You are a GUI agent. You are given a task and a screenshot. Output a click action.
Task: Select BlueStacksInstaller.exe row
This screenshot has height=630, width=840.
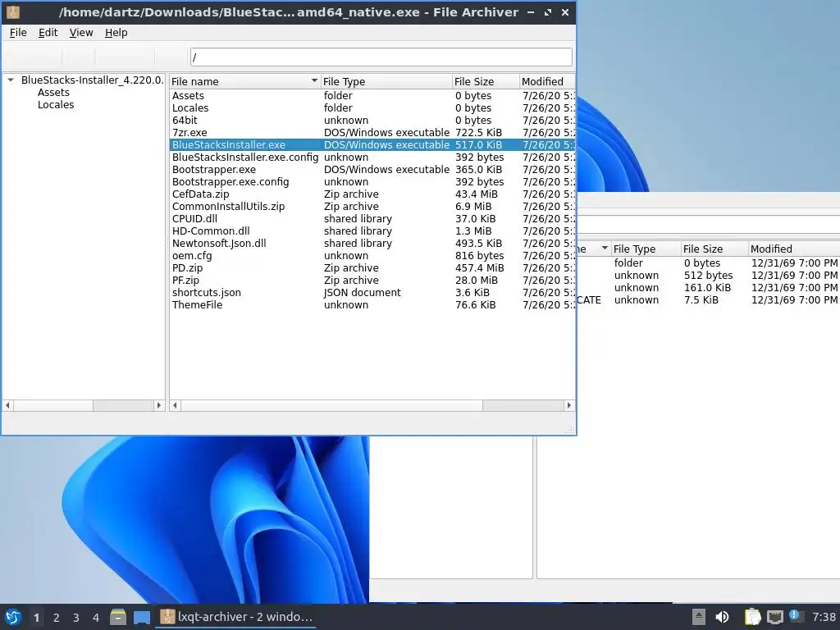pos(372,144)
